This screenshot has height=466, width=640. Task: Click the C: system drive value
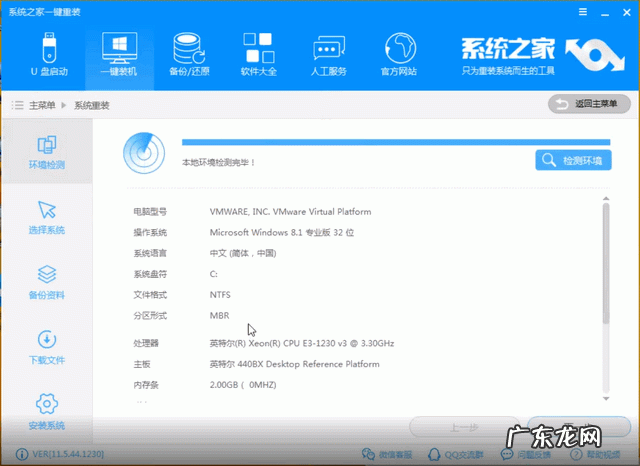213,274
